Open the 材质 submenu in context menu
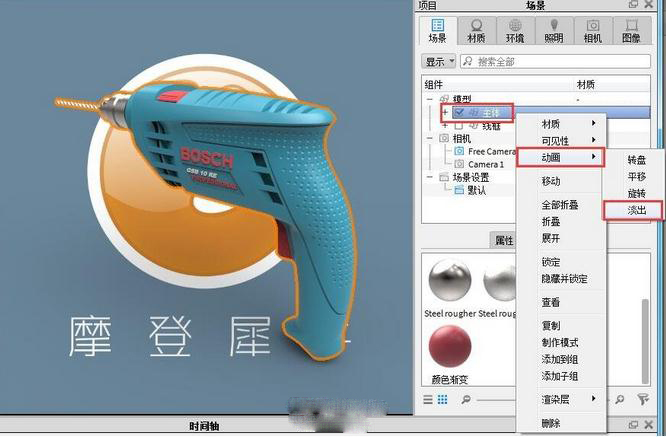The image size is (666, 437). 561,124
